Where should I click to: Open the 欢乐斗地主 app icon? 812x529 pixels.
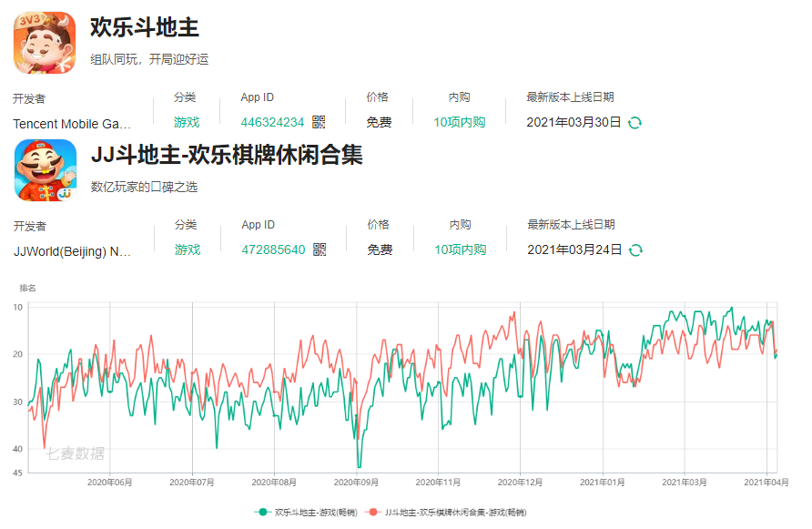click(45, 43)
